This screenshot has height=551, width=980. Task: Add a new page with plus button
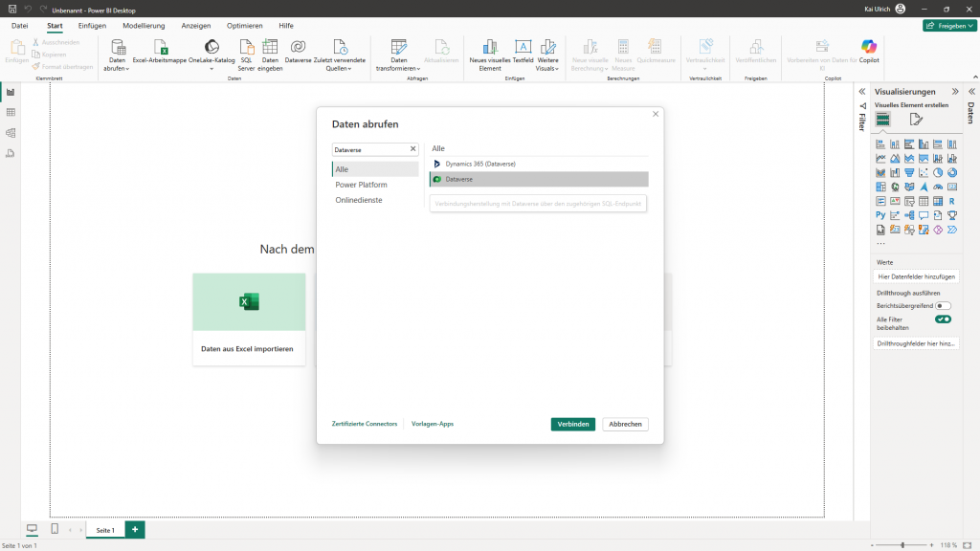(x=135, y=529)
